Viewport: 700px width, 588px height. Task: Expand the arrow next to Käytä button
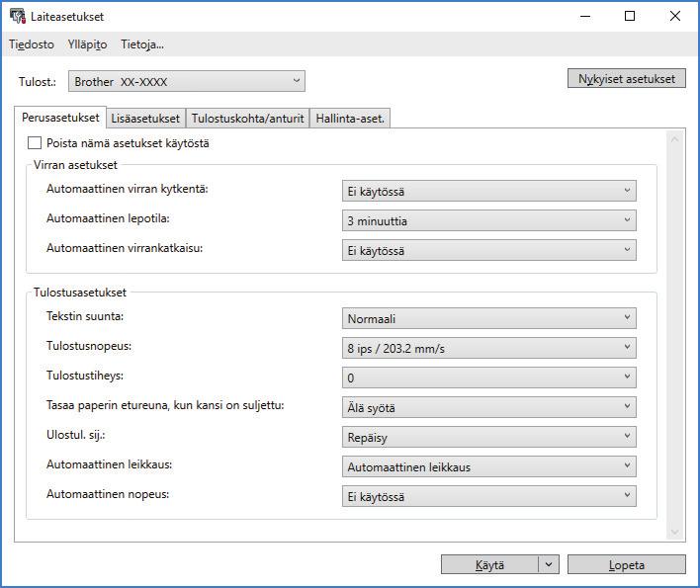(x=549, y=565)
